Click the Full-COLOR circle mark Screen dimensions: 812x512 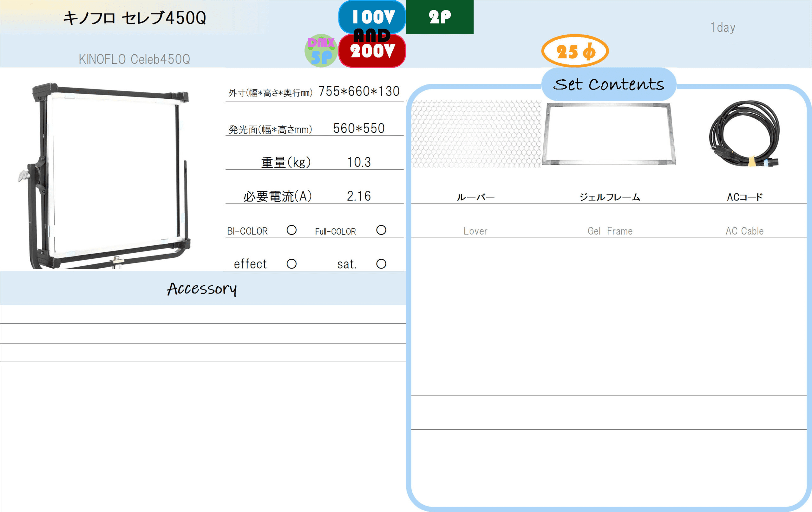[381, 230]
